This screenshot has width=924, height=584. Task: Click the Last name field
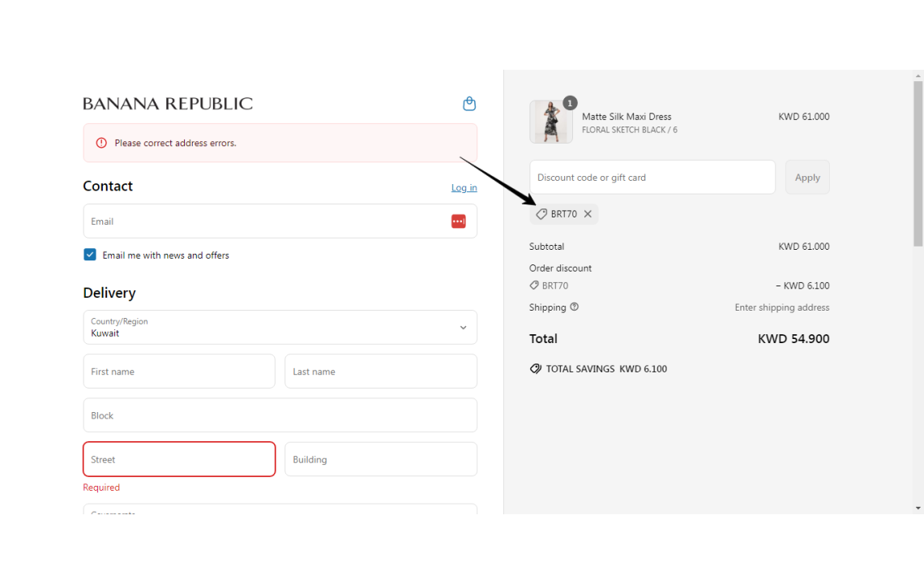pyautogui.click(x=381, y=371)
